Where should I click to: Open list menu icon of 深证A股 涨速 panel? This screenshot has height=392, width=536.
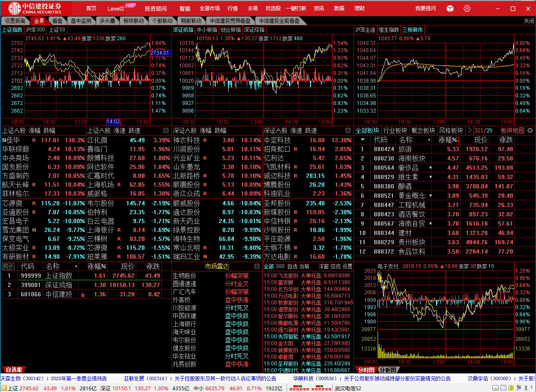pos(348,130)
